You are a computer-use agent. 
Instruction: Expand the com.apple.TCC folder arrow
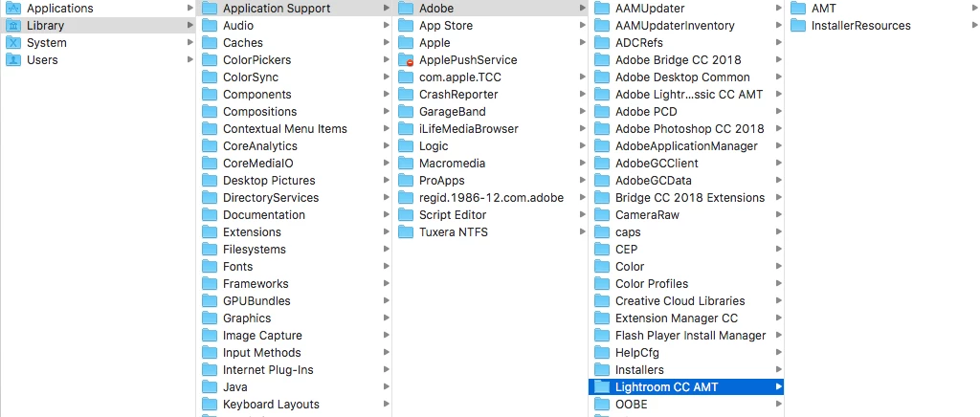pos(583,77)
